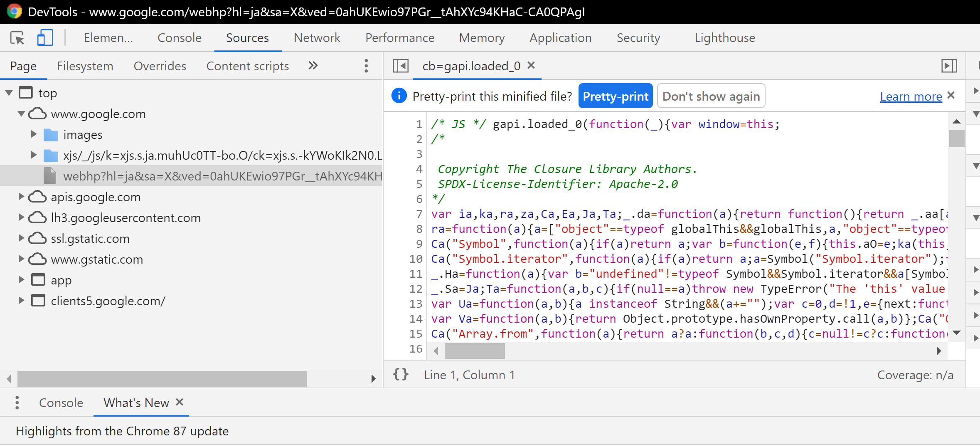Switch to the drawer Console tab
Screen dimensions: 980x447
click(61, 403)
